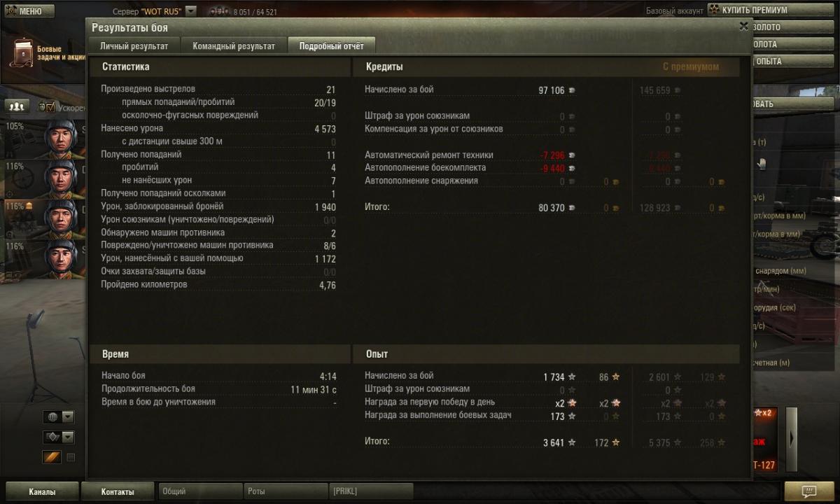Click the orange camouflage stripe icon
The width and height of the screenshot is (840, 504).
[x=52, y=457]
